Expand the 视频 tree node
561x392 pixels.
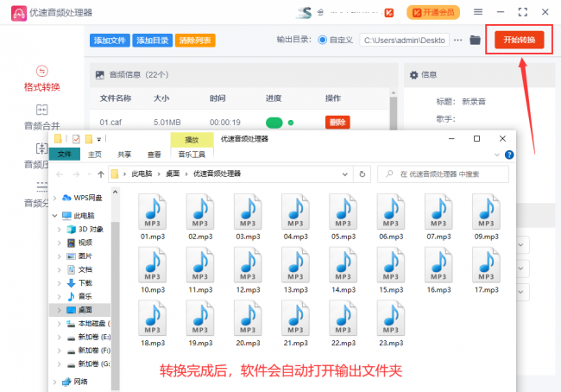[60, 243]
